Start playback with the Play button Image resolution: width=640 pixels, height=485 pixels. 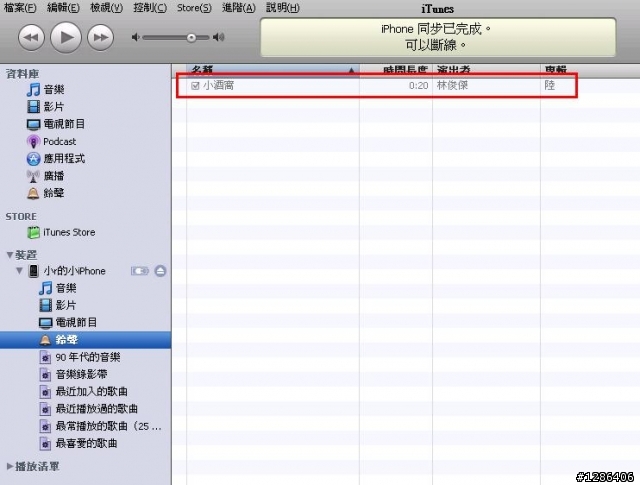(66, 37)
